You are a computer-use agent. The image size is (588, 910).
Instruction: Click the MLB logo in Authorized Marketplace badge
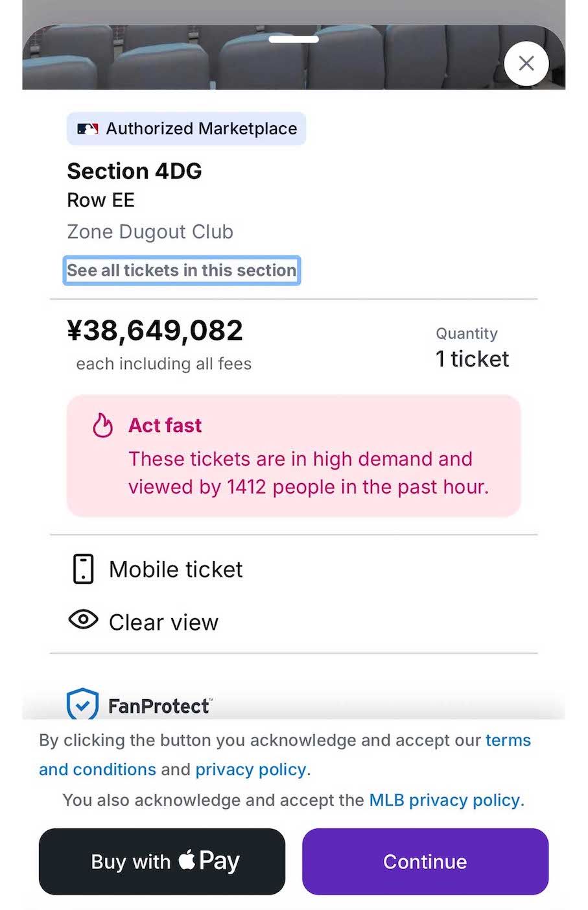click(x=88, y=129)
